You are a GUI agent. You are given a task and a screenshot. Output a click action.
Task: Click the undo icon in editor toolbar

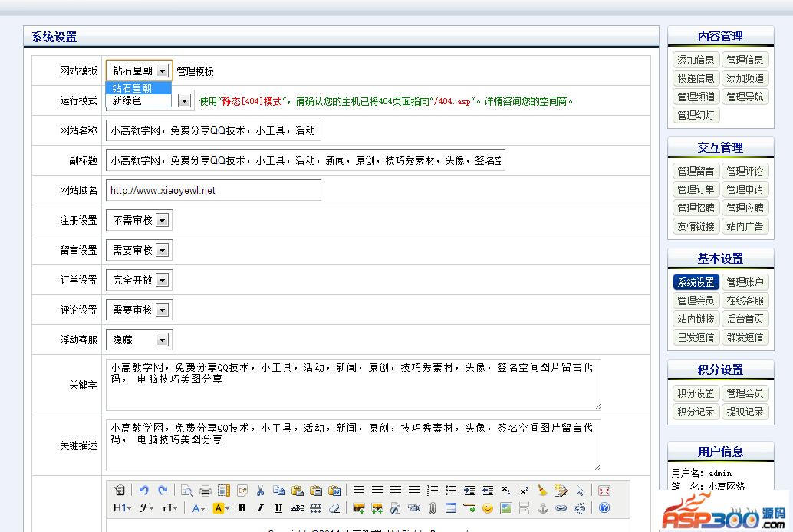tap(143, 491)
